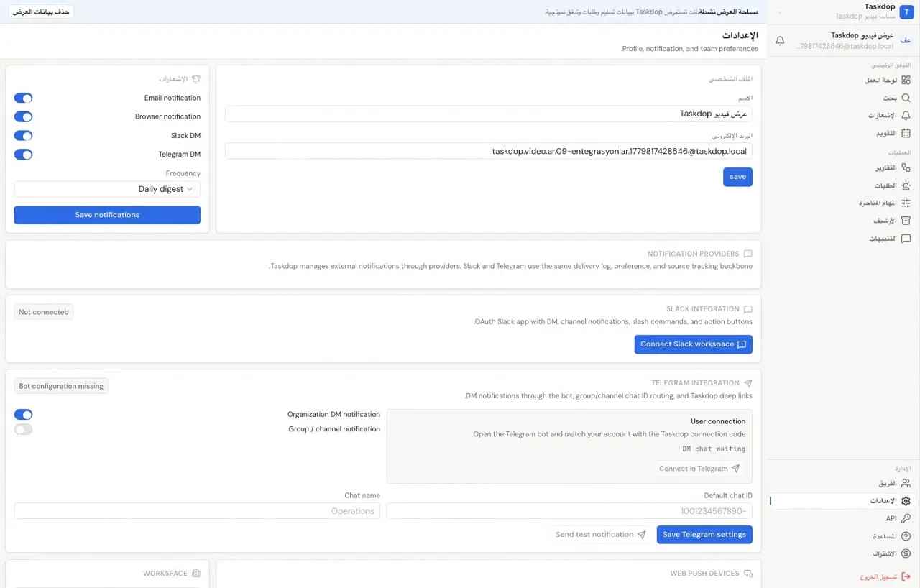Open the Frequency Daily digest dropdown
This screenshot has width=920, height=588.
(107, 189)
